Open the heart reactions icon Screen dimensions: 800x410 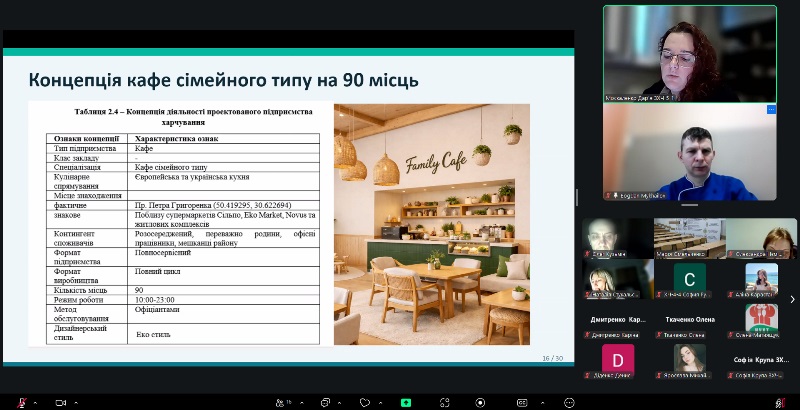(364, 403)
